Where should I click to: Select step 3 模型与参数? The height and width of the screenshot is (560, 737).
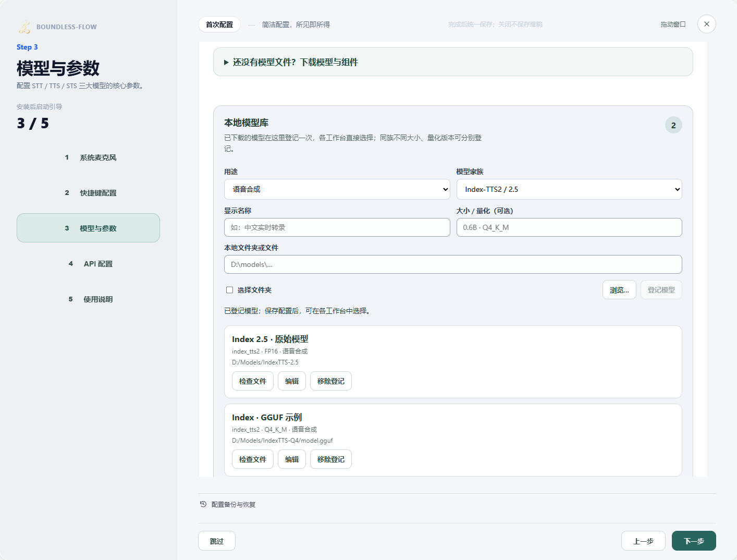click(x=88, y=228)
